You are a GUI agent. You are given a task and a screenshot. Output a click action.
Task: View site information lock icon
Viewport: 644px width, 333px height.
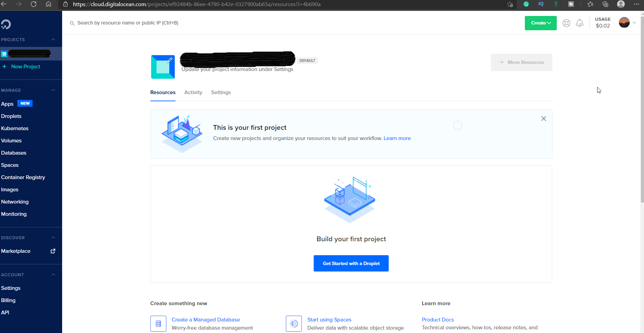coord(66,4)
